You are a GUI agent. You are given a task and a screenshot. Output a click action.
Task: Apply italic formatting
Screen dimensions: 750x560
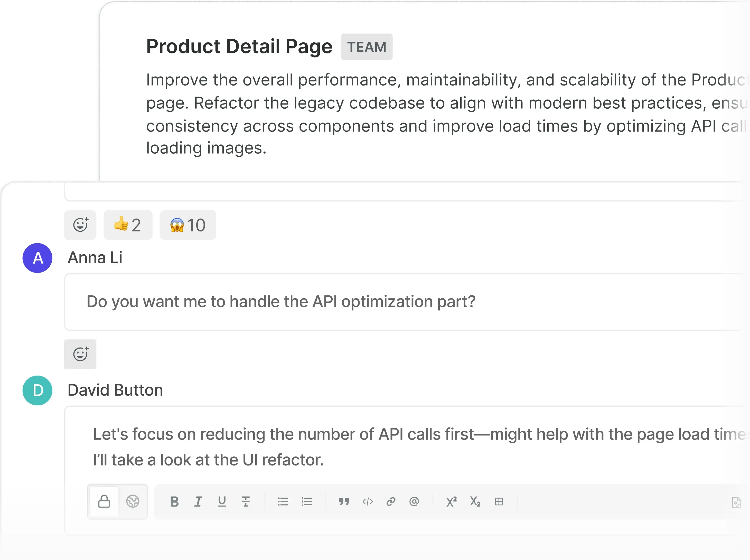198,501
